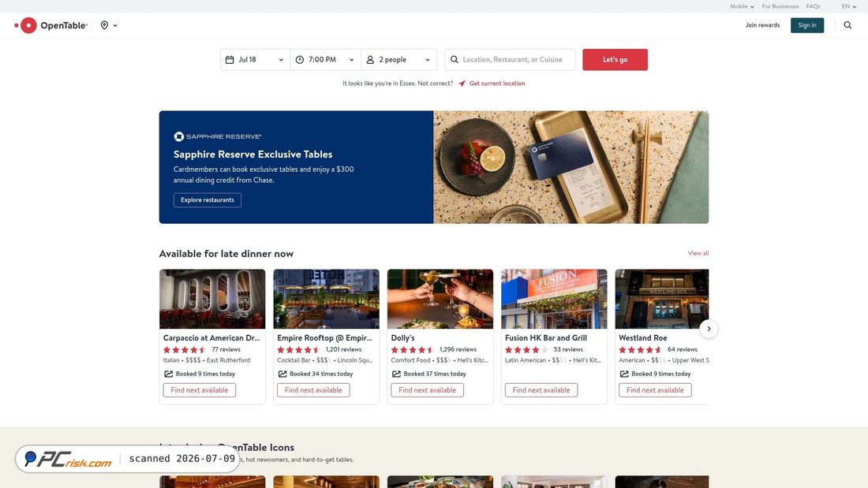Open Fusion HK Bar and Grill photo

pyautogui.click(x=554, y=299)
